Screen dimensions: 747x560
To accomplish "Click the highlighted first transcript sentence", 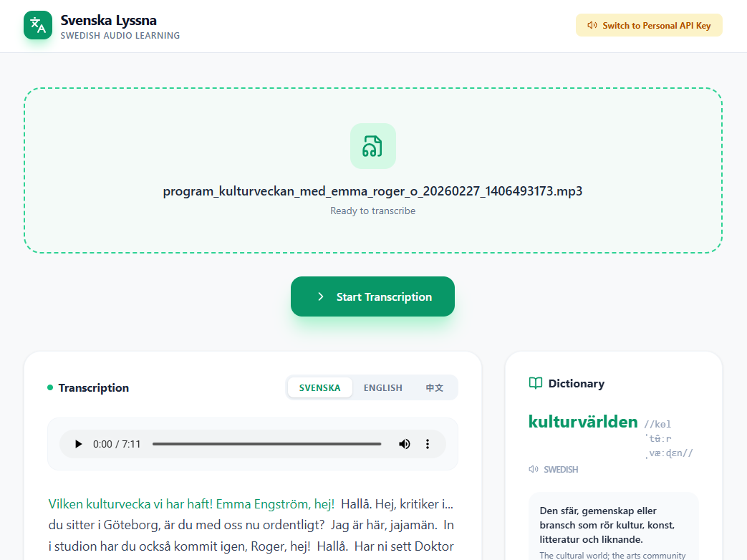I will (x=191, y=503).
